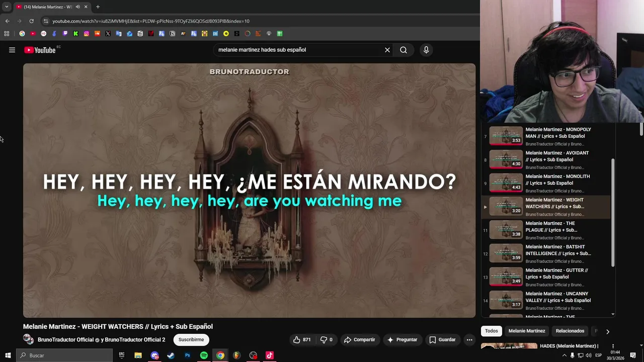
Task: Click the Buscar taskbar search box
Action: click(x=64, y=355)
